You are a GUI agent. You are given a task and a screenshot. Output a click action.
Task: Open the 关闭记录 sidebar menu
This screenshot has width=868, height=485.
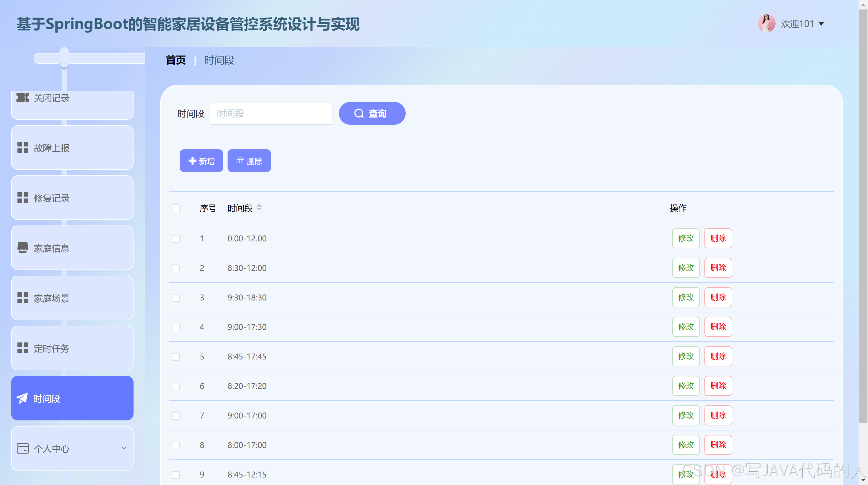(x=72, y=105)
